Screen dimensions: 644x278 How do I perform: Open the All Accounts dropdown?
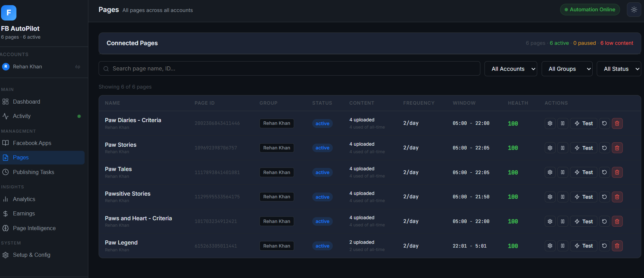(x=510, y=69)
